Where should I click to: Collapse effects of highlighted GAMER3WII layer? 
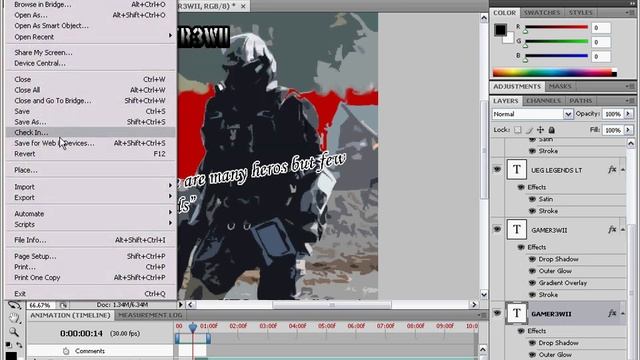point(623,314)
